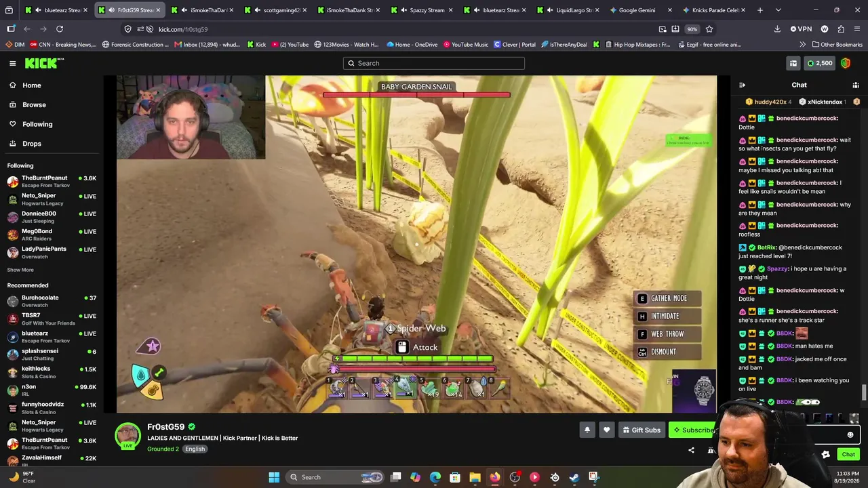Select Home in the Kick sidebar
Viewport: 868px width, 488px height.
point(31,85)
